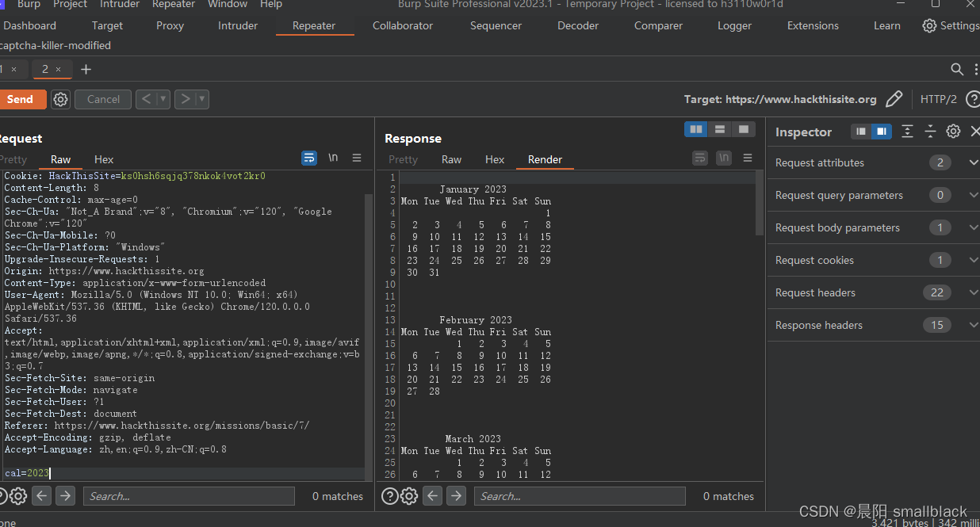Click the cal=2023 request body line
The image size is (980, 527).
pos(27,473)
